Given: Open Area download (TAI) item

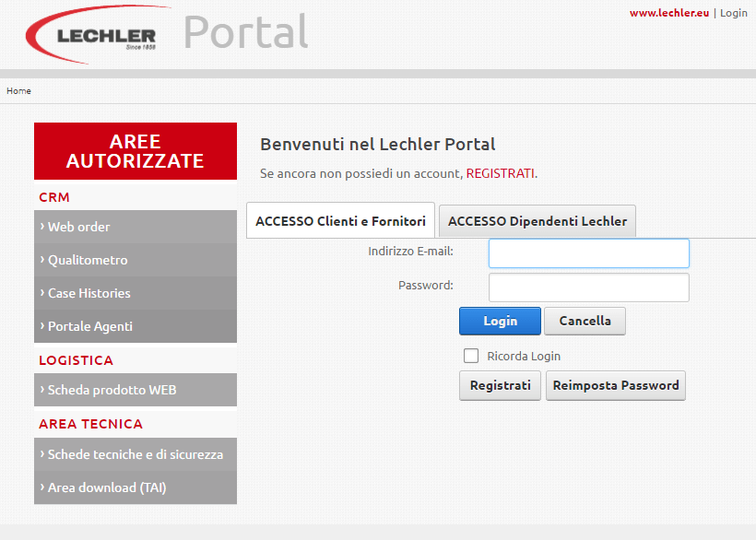Looking at the screenshot, I should [136, 487].
